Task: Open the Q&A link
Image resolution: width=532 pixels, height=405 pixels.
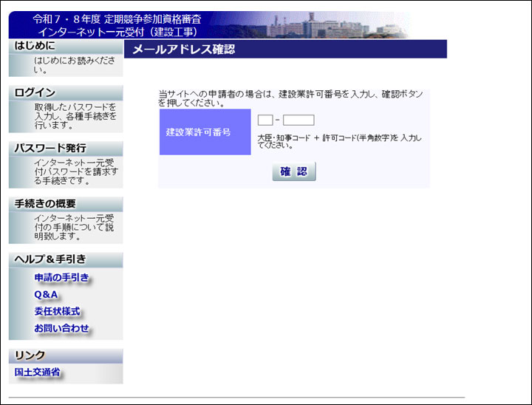Action: tap(46, 295)
